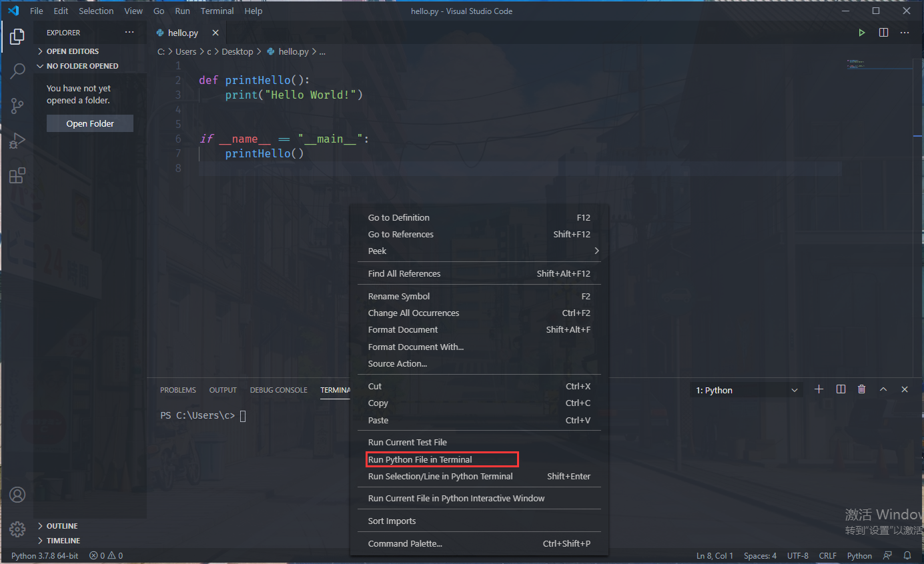
Task: Click "Python 3.7.8 64-bit" in the status bar
Action: tap(45, 555)
